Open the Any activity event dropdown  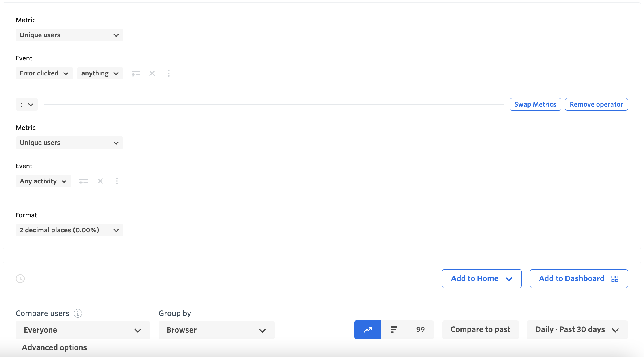(x=43, y=181)
